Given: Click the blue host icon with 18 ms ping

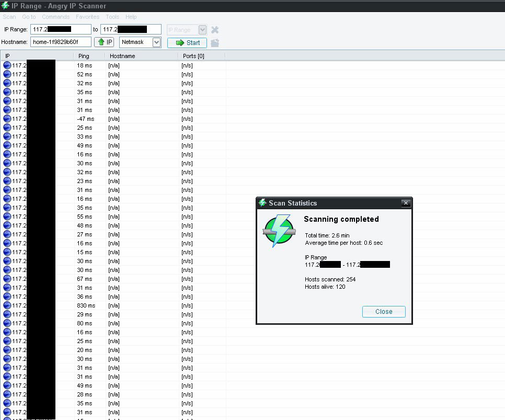Looking at the screenshot, I should [7, 65].
